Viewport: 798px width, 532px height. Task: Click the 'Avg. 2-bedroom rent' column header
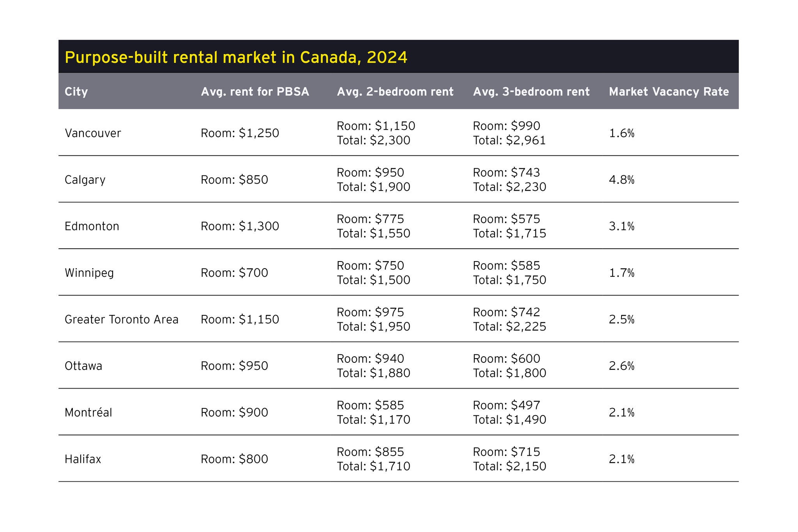[395, 92]
